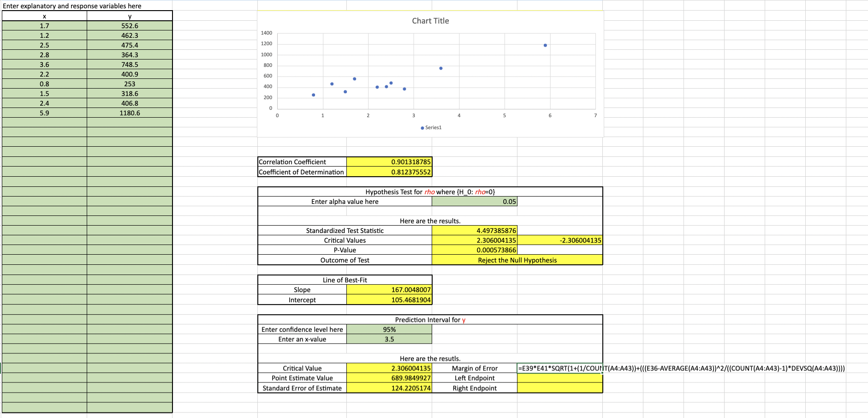Select the y column header cell

[130, 16]
